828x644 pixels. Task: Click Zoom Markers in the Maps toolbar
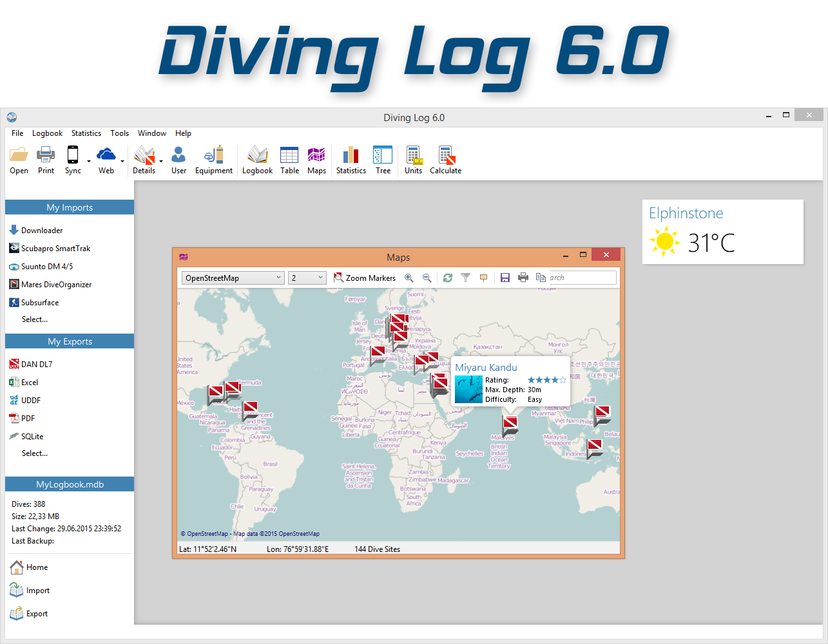pos(364,278)
